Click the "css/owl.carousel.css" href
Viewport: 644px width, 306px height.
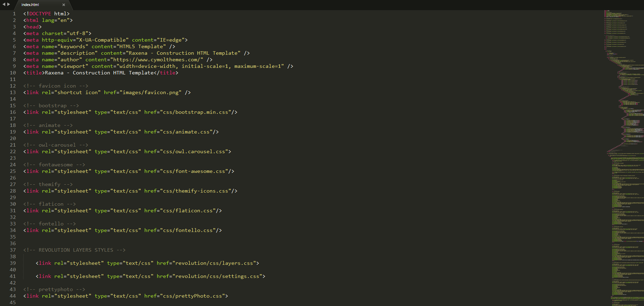(x=194, y=151)
